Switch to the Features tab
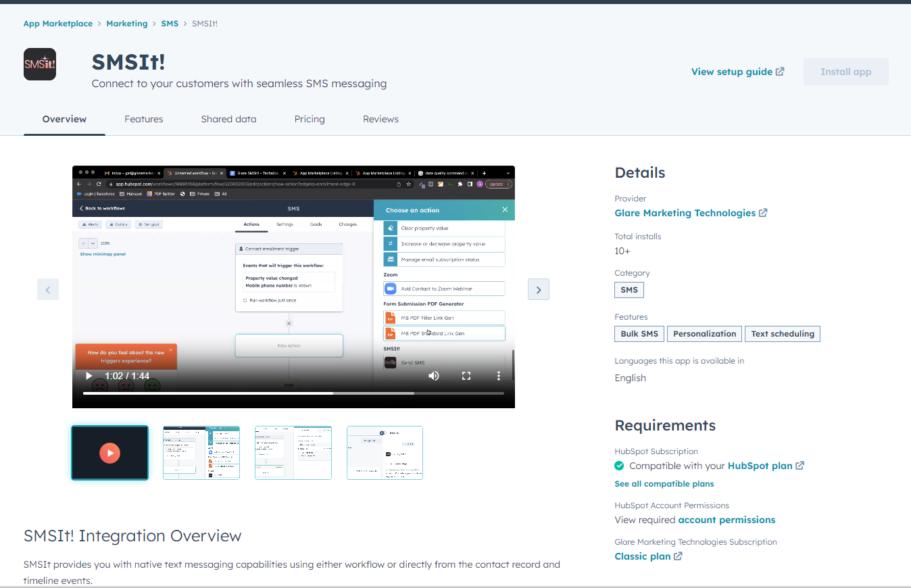911x588 pixels. pos(143,119)
